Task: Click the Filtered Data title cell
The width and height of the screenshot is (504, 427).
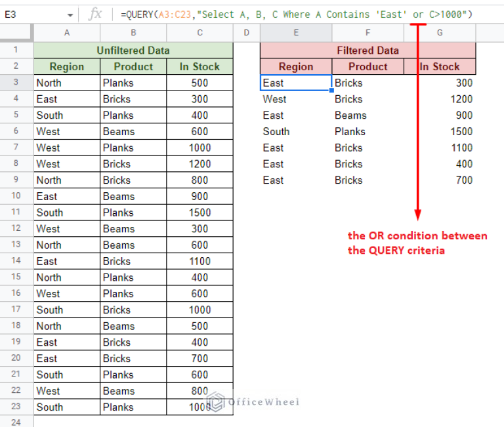Action: coord(367,51)
